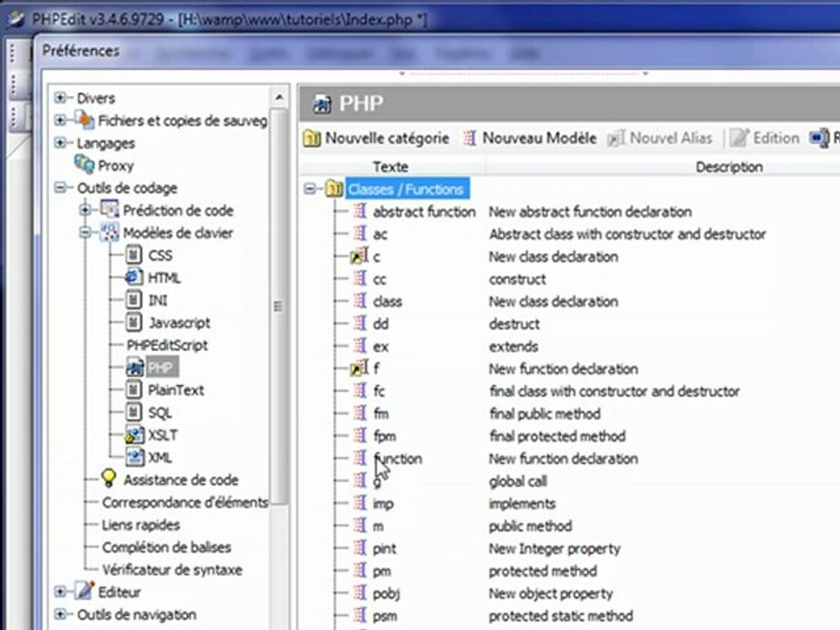Click the Edition pencil icon
840x630 pixels.
738,138
